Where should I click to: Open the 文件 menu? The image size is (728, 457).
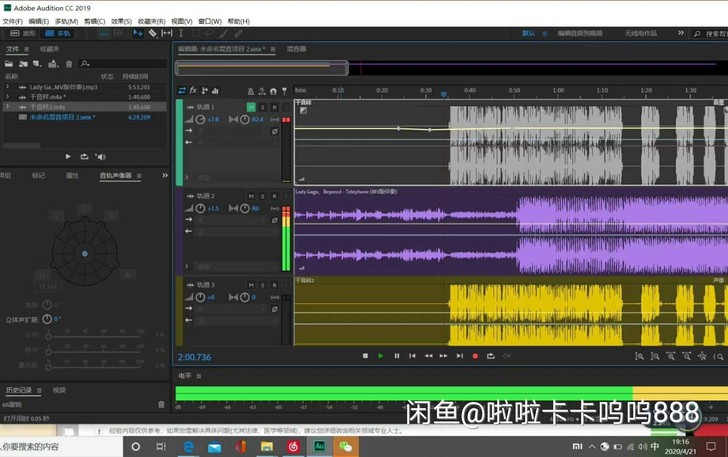12,21
